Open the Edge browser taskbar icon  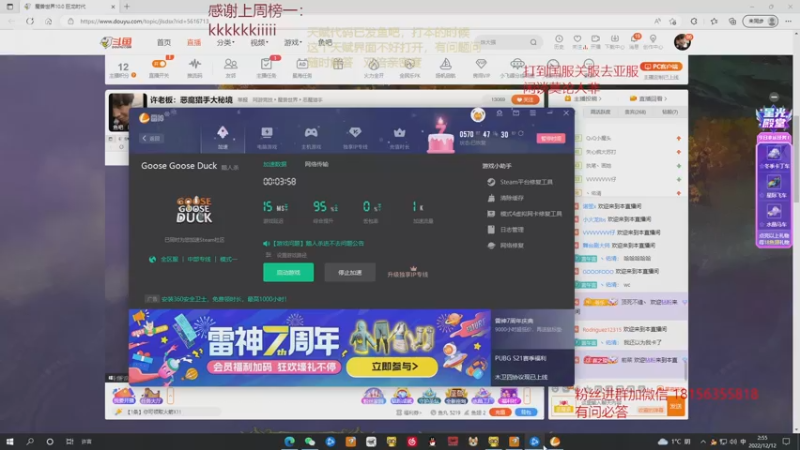click(289, 441)
